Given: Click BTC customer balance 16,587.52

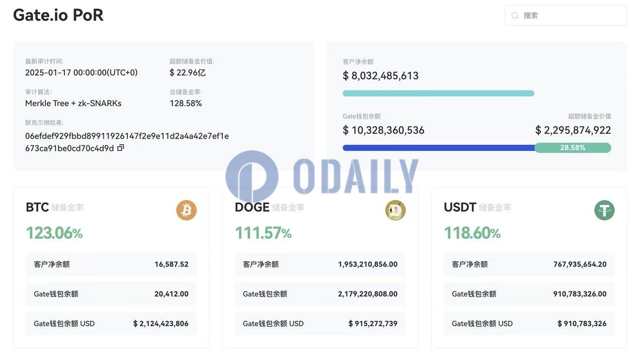Looking at the screenshot, I should coord(172,264).
